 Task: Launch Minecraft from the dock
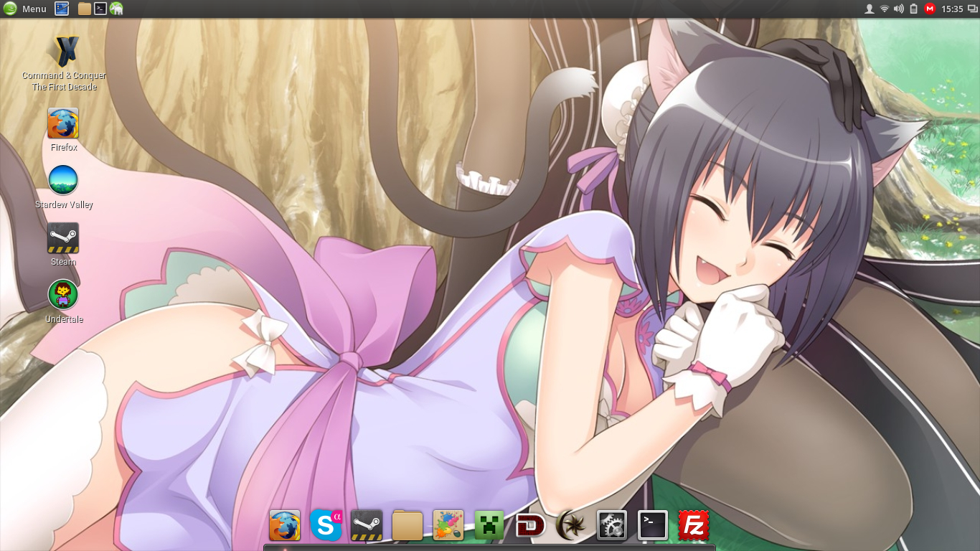489,525
